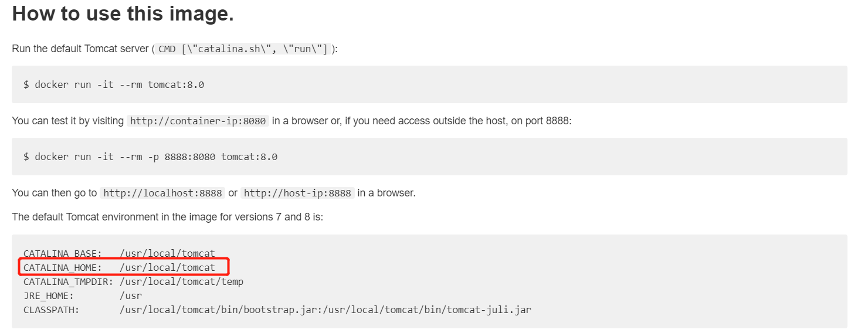The width and height of the screenshot is (868, 333).
Task: Click the docker run -p 8888:8080 command
Action: [150, 157]
